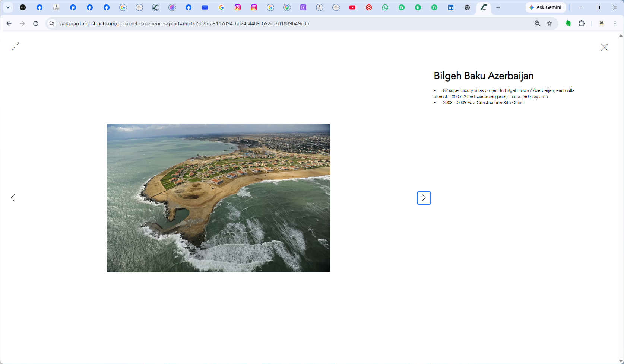Switch to the WhatsApp tab
624x364 pixels.
[385, 7]
